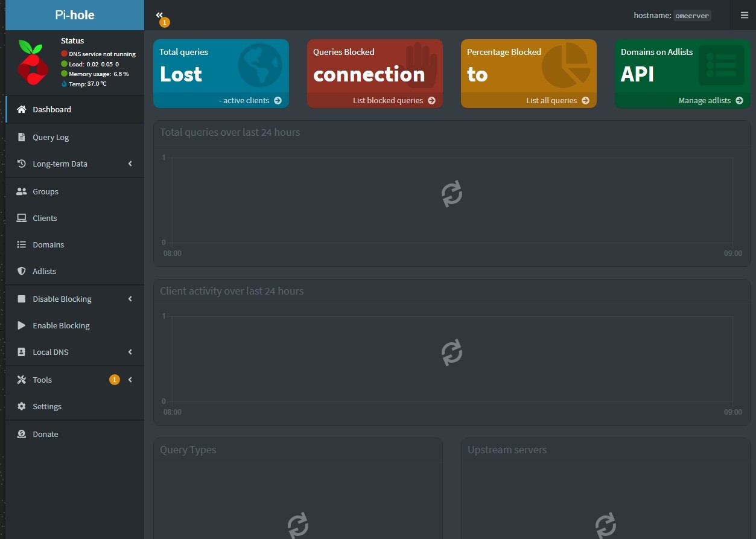Image resolution: width=756 pixels, height=539 pixels.
Task: Collapse the sidebar with the double-chevron icon
Action: [159, 15]
